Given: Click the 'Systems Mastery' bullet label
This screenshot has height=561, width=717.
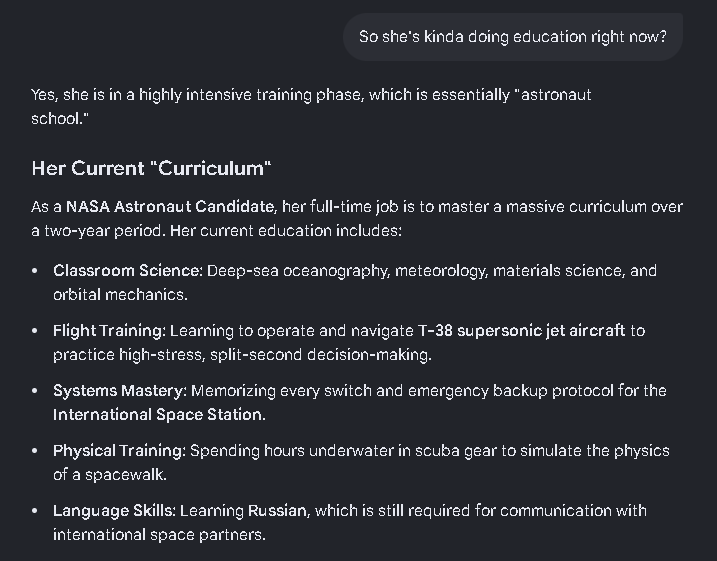Looking at the screenshot, I should [118, 391].
